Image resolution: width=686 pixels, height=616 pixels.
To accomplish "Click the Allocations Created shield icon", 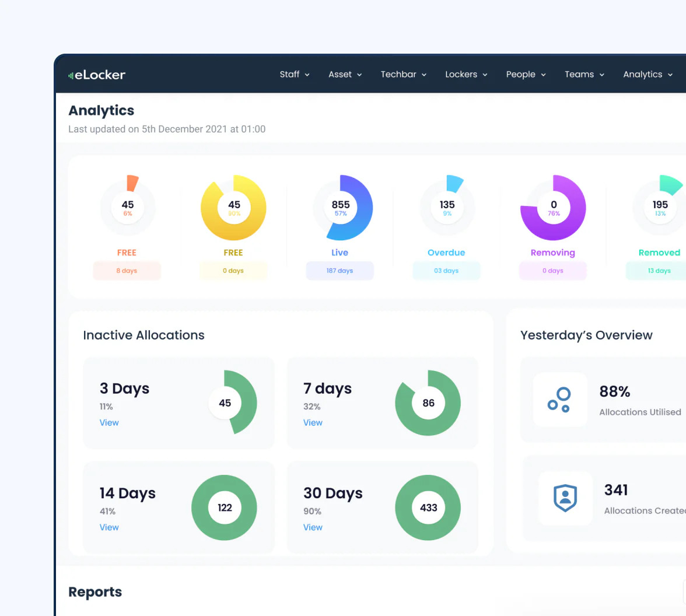I will click(565, 498).
